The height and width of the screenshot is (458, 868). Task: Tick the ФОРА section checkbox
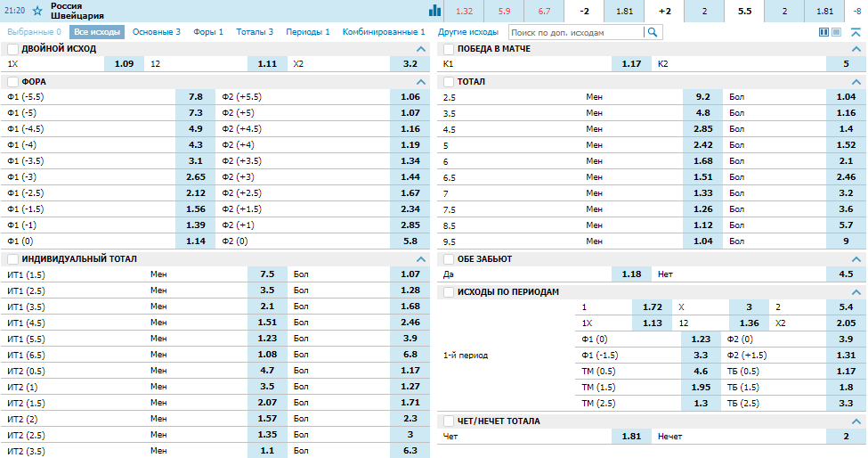tap(13, 81)
